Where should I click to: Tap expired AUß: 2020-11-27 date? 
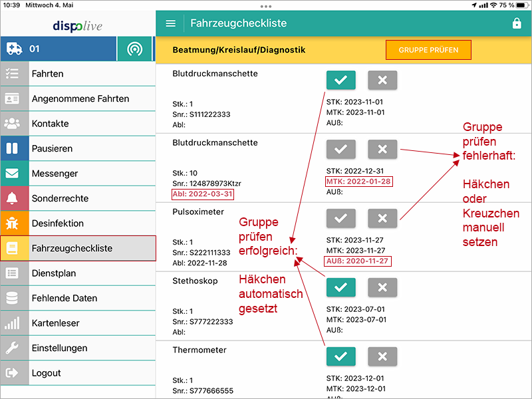click(358, 261)
